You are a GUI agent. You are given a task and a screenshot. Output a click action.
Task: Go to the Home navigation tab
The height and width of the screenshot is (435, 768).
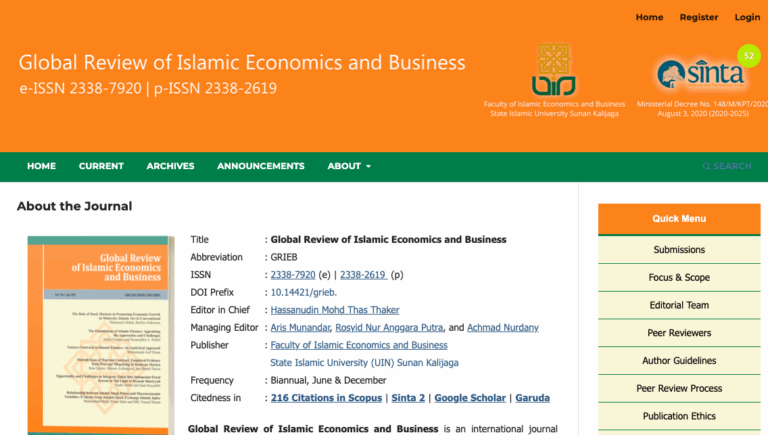click(x=41, y=166)
